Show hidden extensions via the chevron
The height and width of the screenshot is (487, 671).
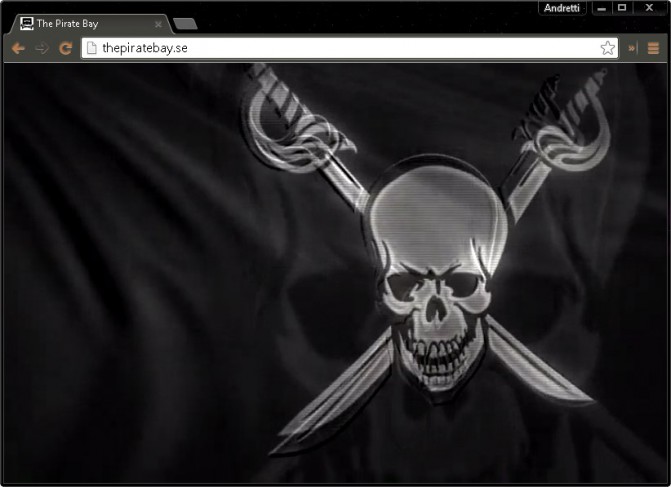pyautogui.click(x=632, y=48)
